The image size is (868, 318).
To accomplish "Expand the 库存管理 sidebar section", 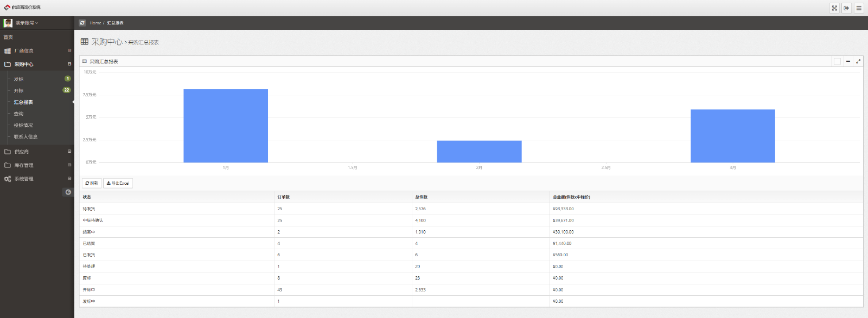I will [24, 165].
